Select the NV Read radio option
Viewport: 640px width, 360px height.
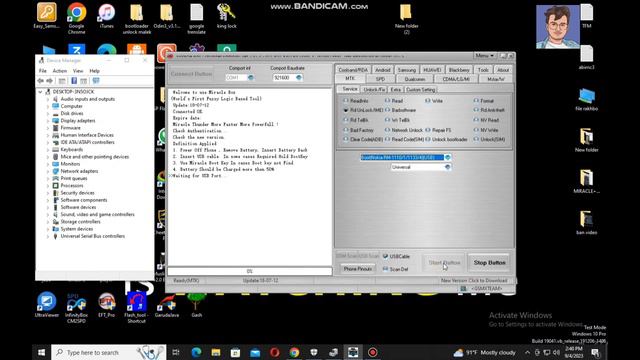click(486, 120)
